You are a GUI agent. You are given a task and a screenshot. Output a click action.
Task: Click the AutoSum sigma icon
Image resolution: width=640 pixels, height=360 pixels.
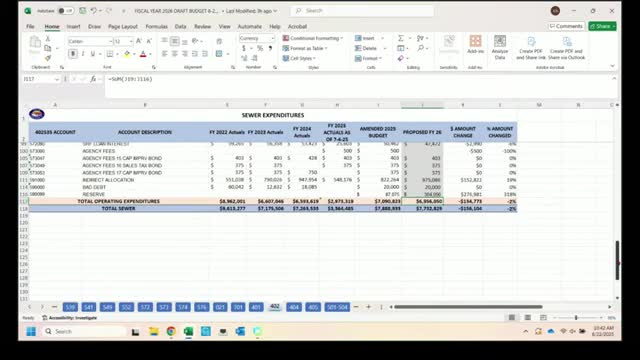(401, 38)
